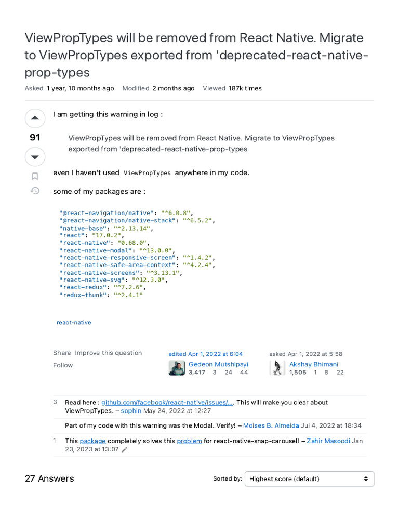Open Gedeon Mutshipayi's profile name link

218,364
